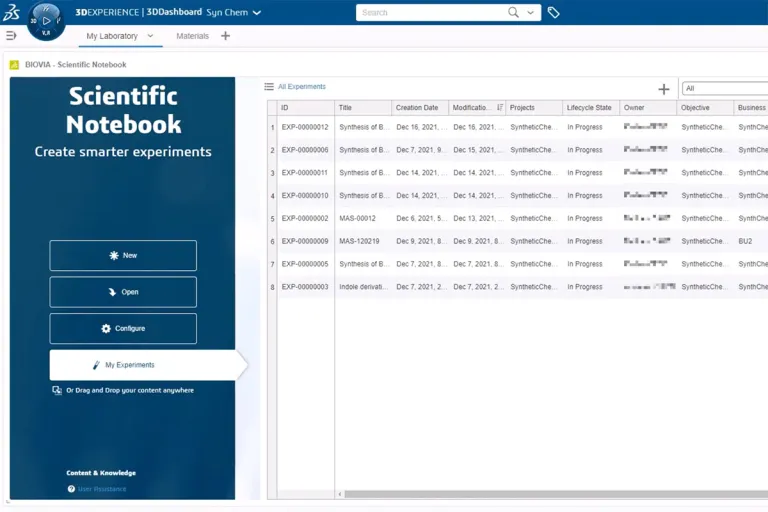The height and width of the screenshot is (512, 768).
Task: Click the search magnifier icon
Action: [x=513, y=12]
